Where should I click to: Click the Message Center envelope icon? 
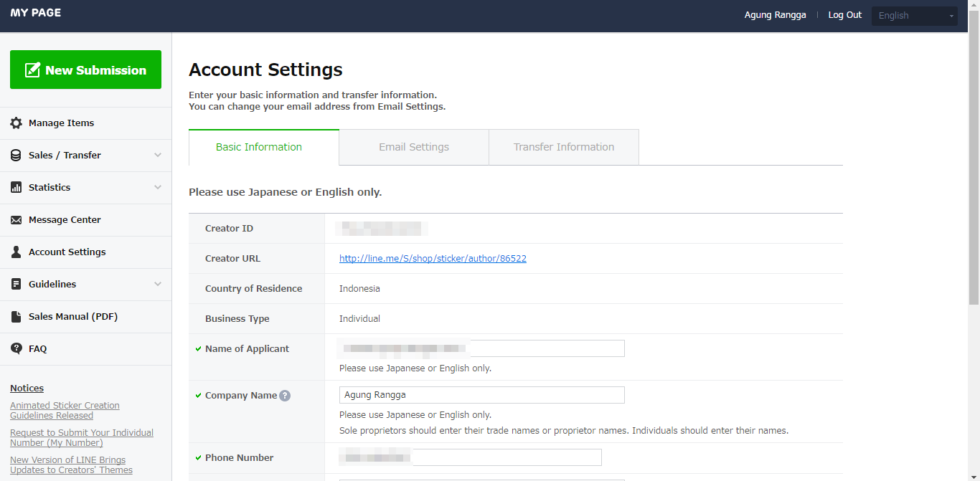pos(16,220)
